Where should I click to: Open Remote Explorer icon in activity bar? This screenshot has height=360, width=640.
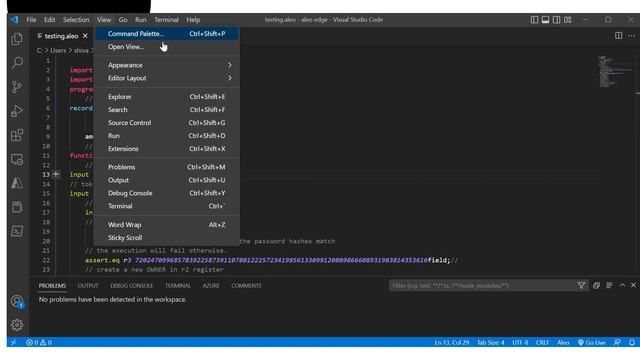(x=17, y=159)
